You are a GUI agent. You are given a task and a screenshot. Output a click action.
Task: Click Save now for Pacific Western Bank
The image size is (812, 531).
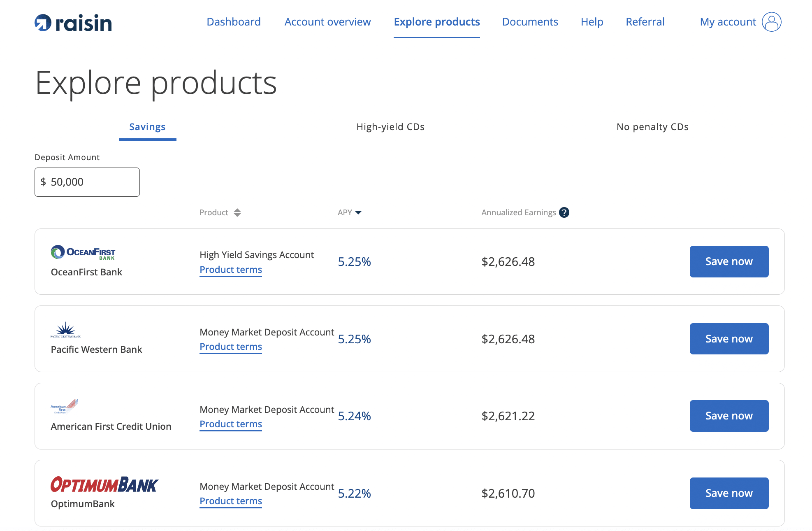pyautogui.click(x=729, y=339)
